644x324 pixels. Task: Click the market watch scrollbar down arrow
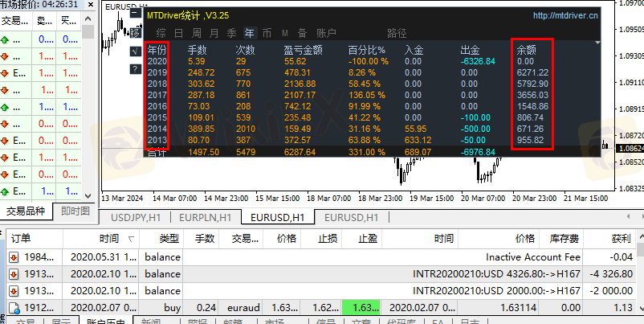coord(88,196)
